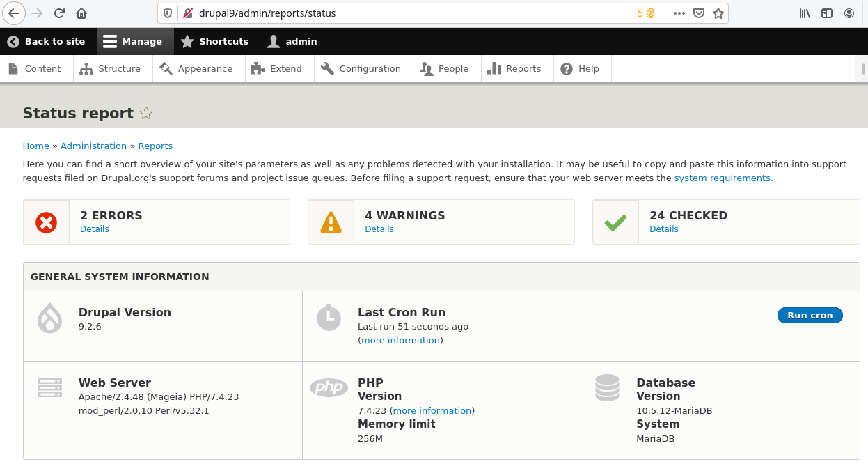Click the PHP logo icon

pyautogui.click(x=329, y=387)
